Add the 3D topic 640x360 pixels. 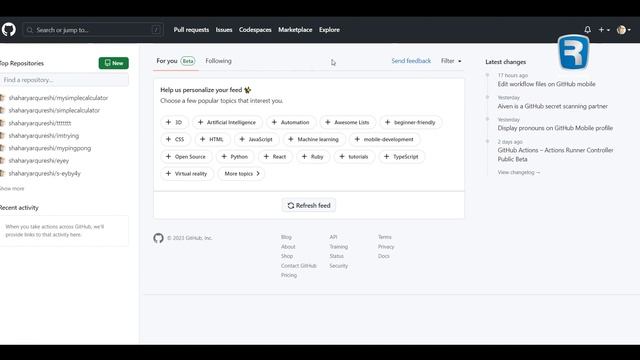[174, 122]
